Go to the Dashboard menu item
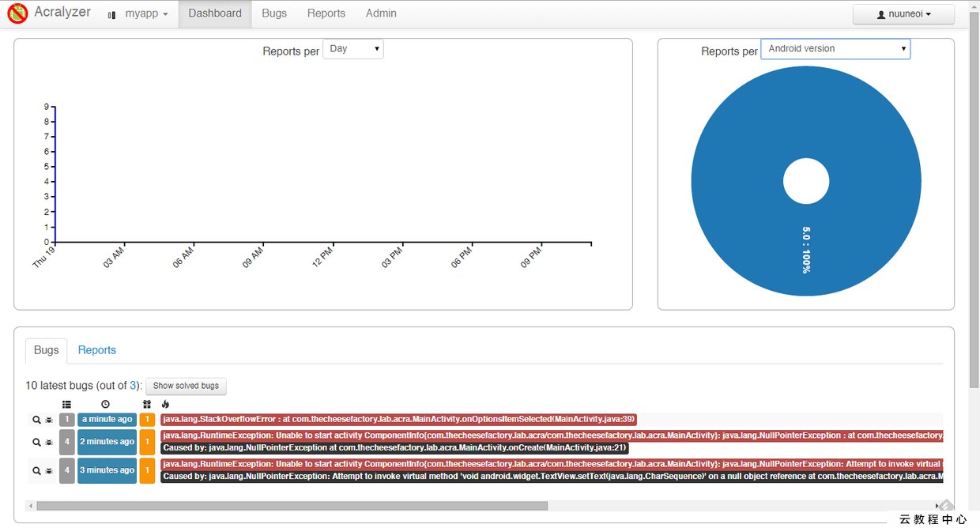This screenshot has height=528, width=980. [215, 13]
